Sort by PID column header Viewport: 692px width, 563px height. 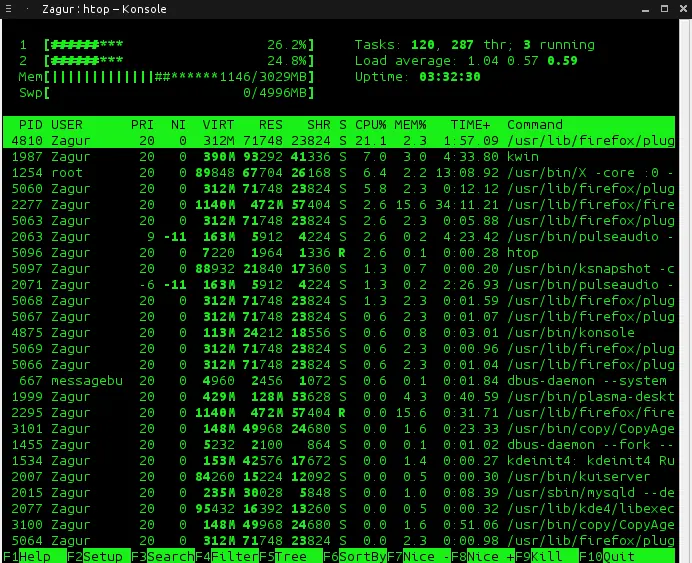pyautogui.click(x=30, y=125)
